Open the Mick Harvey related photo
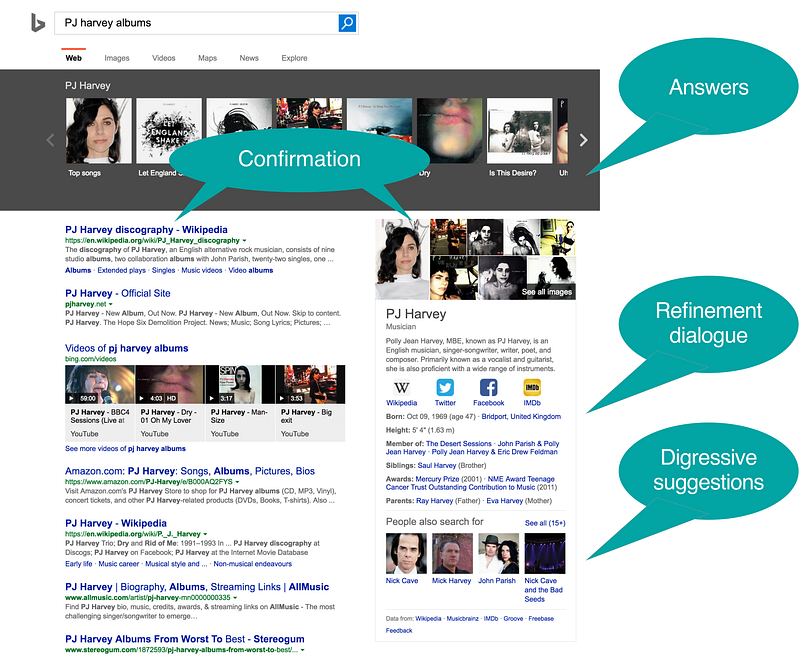Screen dimensions: 800x671 pos(452,554)
